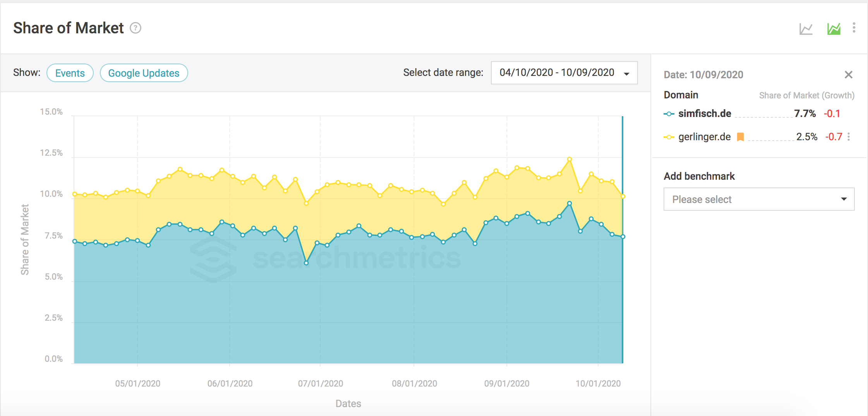Click the 7.5% y-axis label
This screenshot has width=868, height=416.
click(53, 236)
